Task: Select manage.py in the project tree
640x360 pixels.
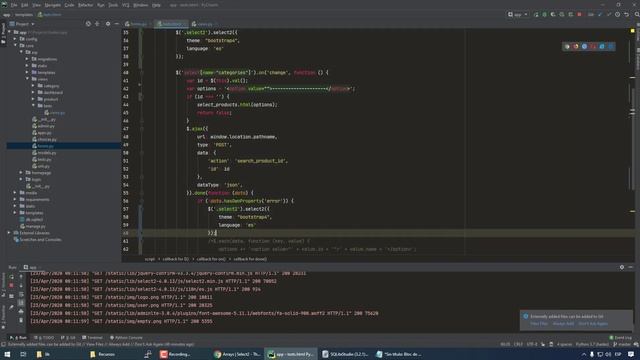Action: point(33,226)
